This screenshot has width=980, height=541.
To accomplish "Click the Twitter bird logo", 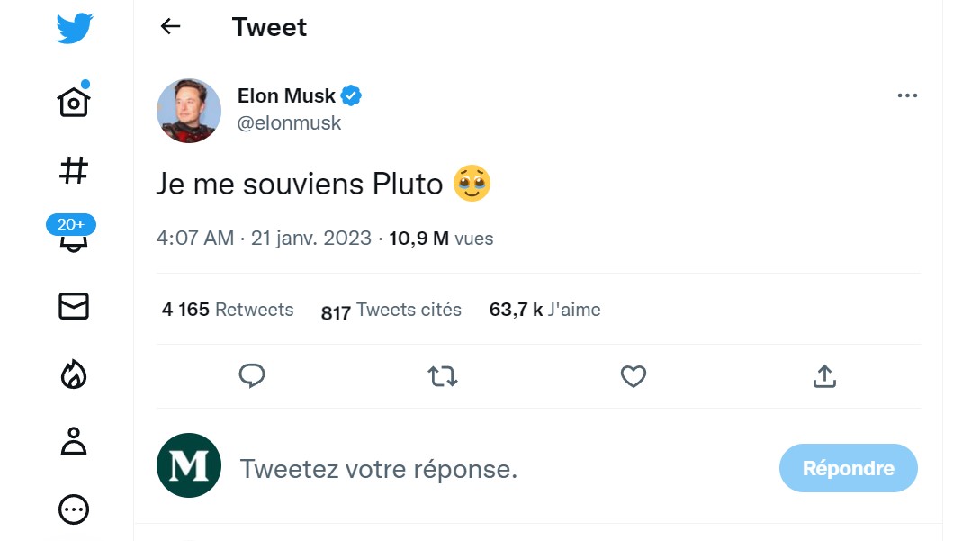I will tap(74, 28).
